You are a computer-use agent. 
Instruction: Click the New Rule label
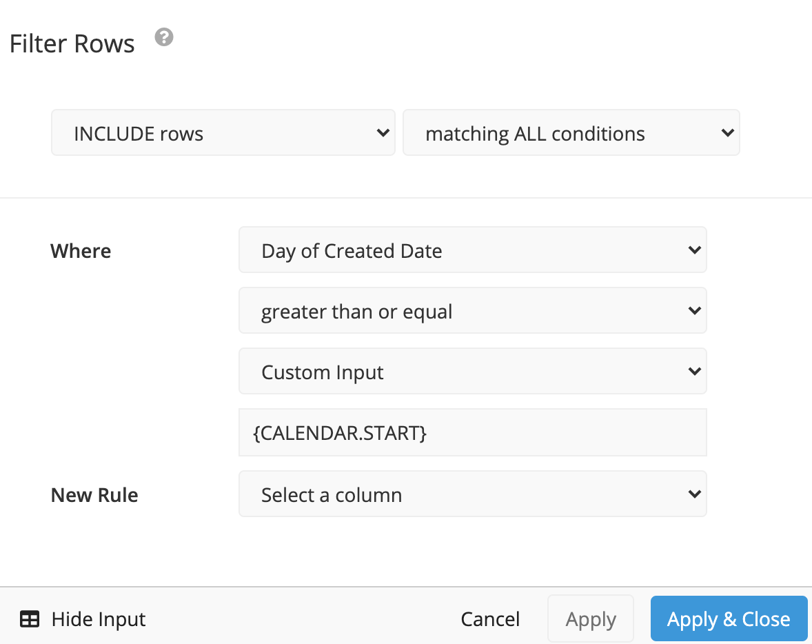pyautogui.click(x=94, y=495)
